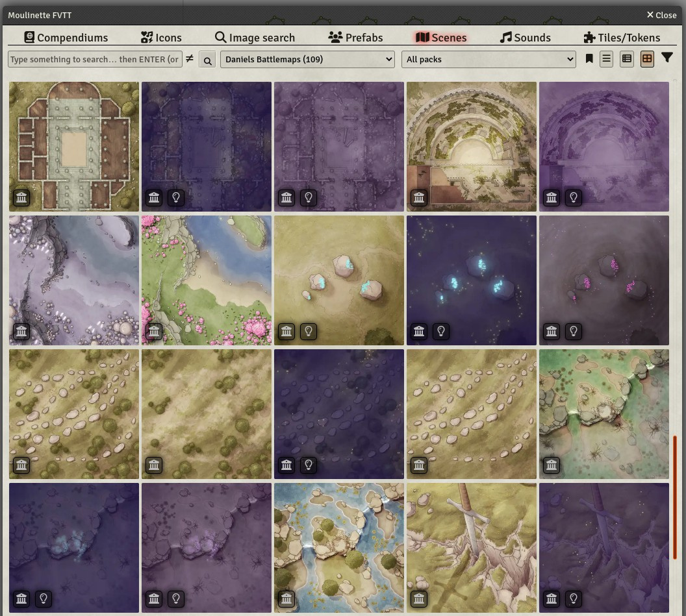Viewport: 686px width, 616px height.
Task: Switch to compact table view mode
Action: 627,58
